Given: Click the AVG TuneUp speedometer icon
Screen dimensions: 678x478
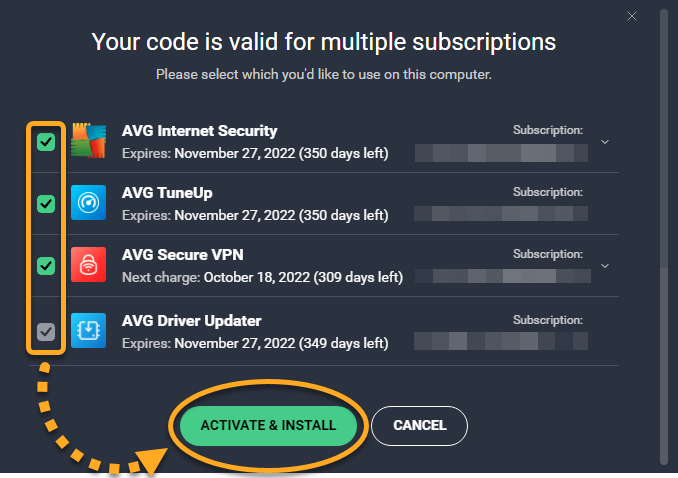Looking at the screenshot, I should [x=89, y=202].
